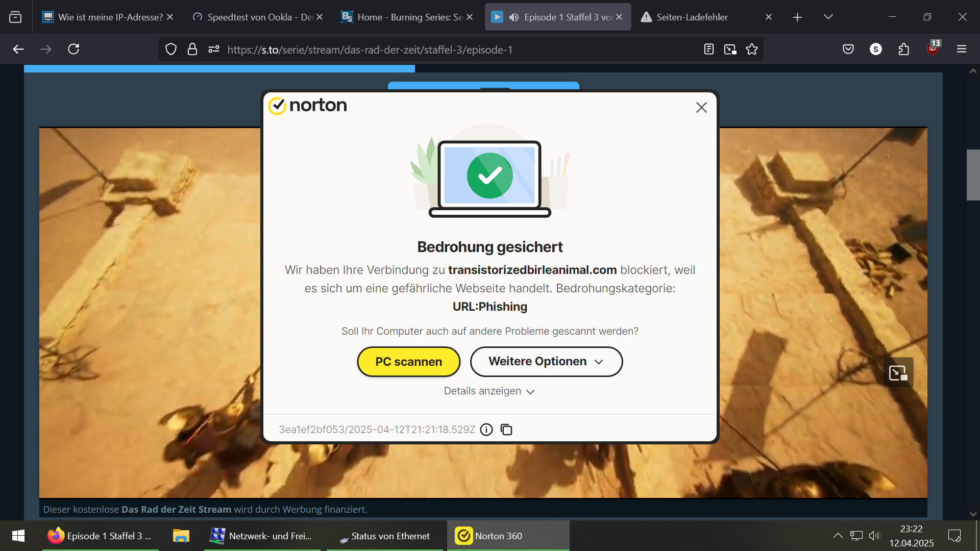The image size is (980, 551).
Task: View site security lock info
Action: (192, 49)
